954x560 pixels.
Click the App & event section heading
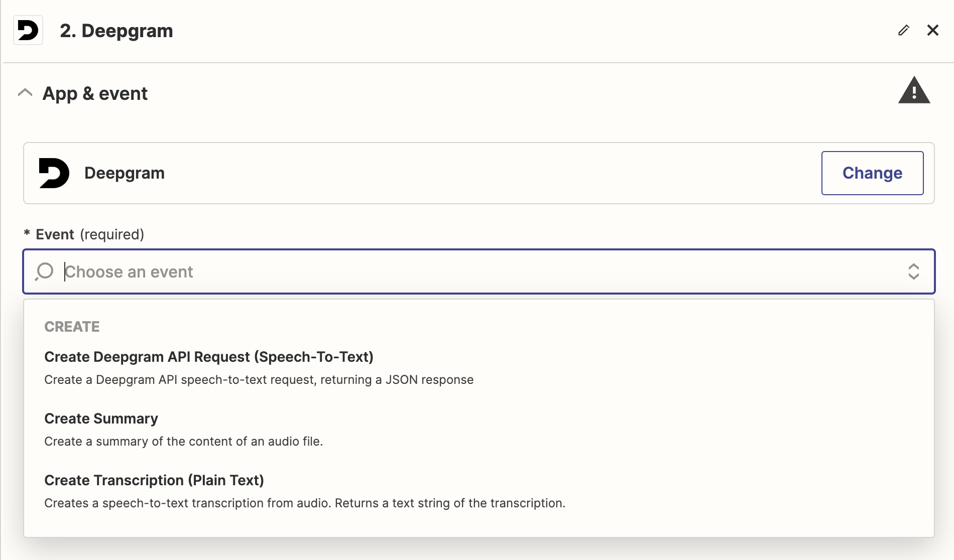[95, 93]
